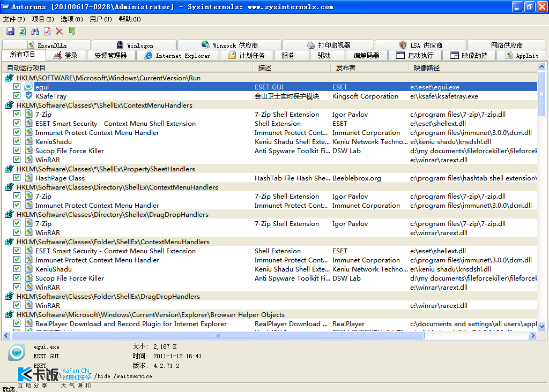
Task: Switch to the Winlogon tab
Action: [x=135, y=45]
